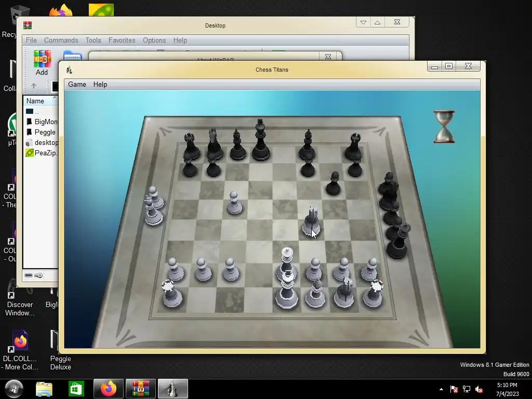The width and height of the screenshot is (532, 399).
Task: Open the WinRAR File menu
Action: tap(31, 40)
